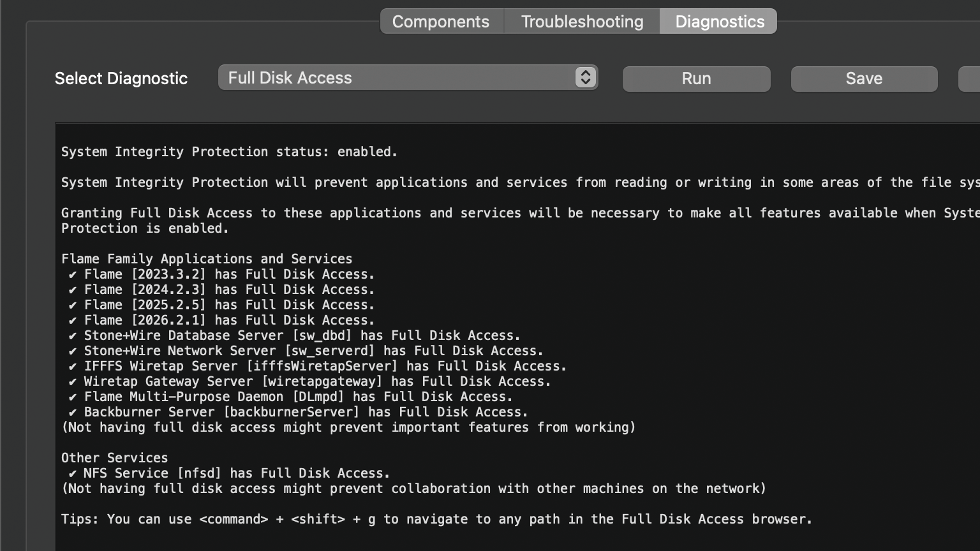The width and height of the screenshot is (980, 551).
Task: Click checkmark next to IFFFS Wiretap Server
Action: coord(73,367)
